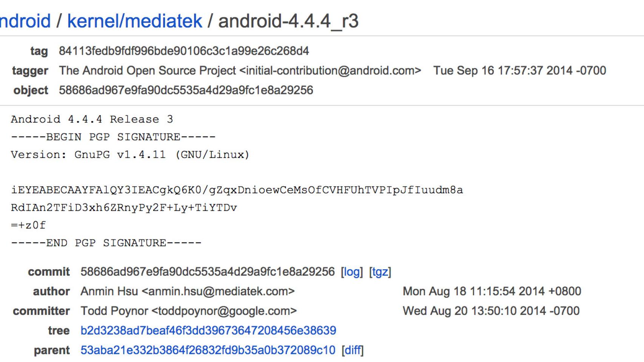Click the android-4.4.4_r3 page title
The height and width of the screenshot is (362, 644).
[288, 21]
